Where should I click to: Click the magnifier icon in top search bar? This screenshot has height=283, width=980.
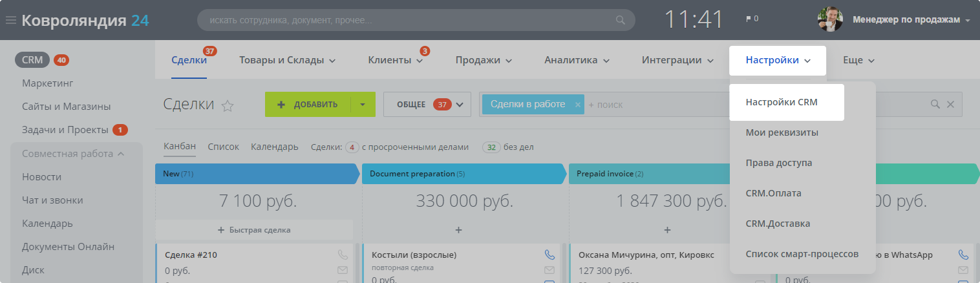click(x=621, y=20)
